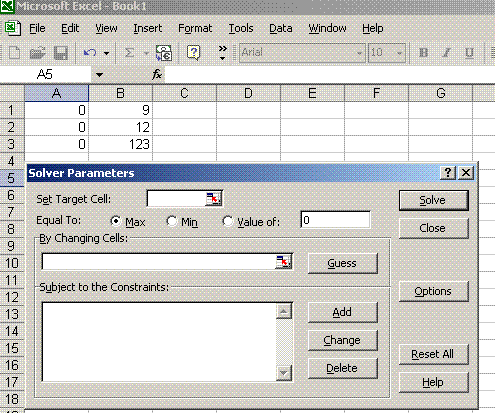Select the Min radio button
This screenshot has height=413, width=495.
(171, 221)
